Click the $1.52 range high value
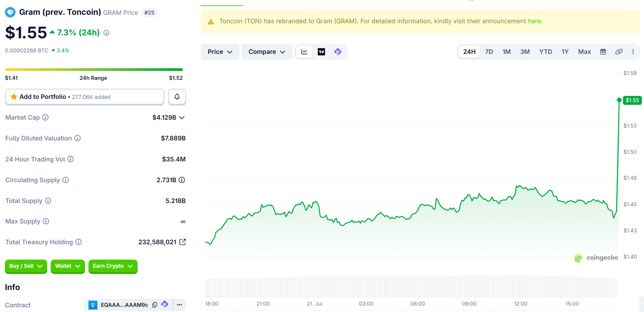The image size is (644, 312). 176,78
